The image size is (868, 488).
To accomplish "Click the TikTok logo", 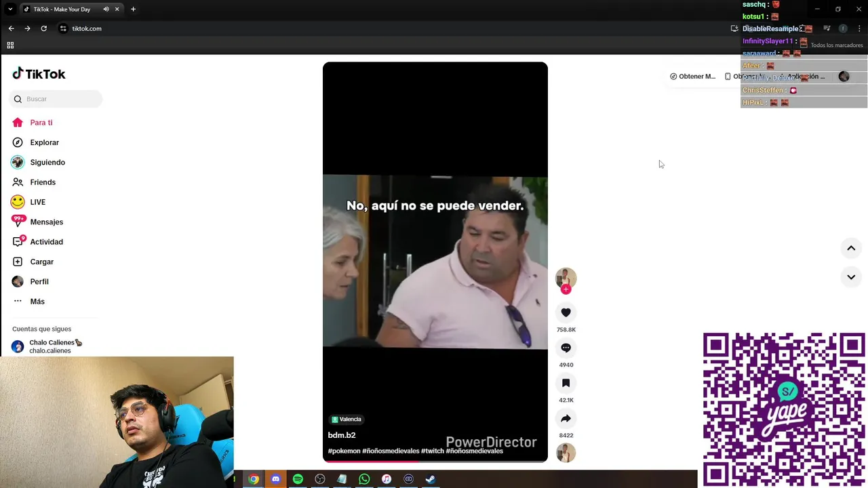I will click(39, 74).
